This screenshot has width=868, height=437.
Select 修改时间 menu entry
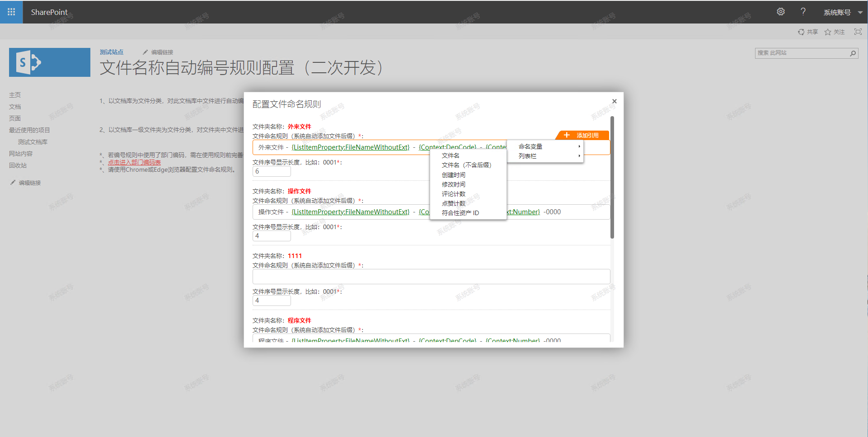tap(453, 184)
